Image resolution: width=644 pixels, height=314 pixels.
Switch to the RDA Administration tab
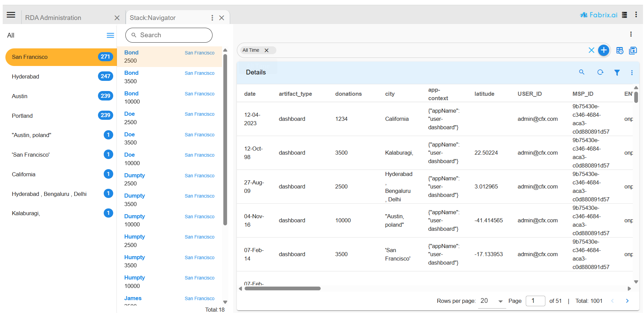(x=53, y=18)
